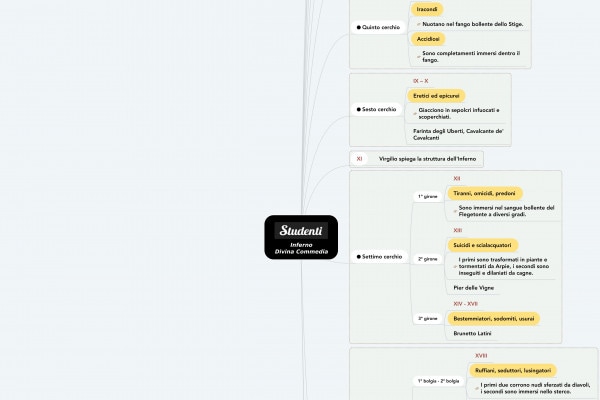Click the bullet dot beside Sesto cerchio
The height and width of the screenshot is (400, 600).
358,108
